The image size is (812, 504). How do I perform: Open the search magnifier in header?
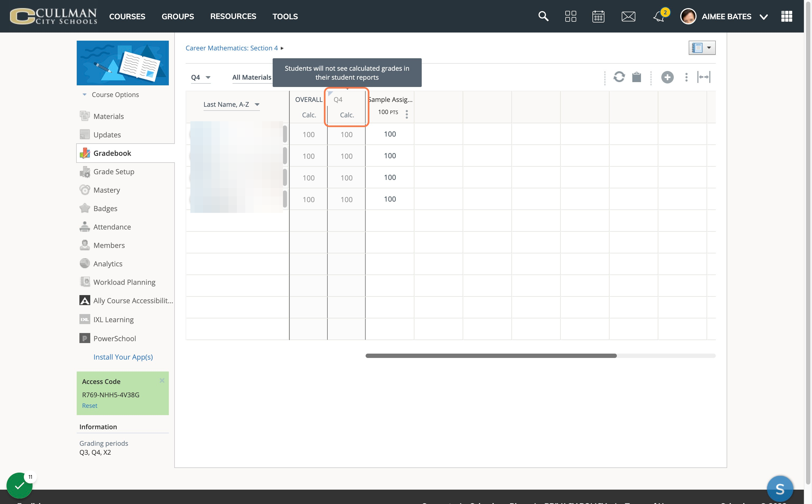(x=543, y=16)
